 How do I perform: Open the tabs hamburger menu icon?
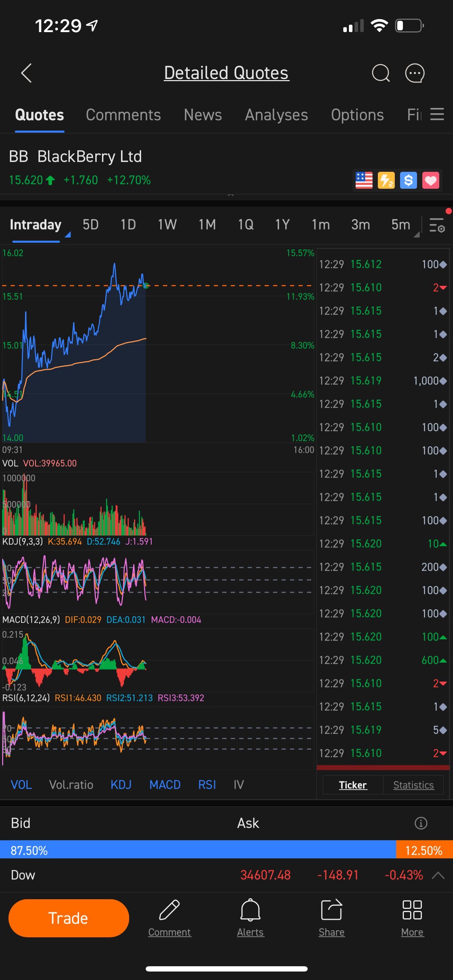click(437, 114)
